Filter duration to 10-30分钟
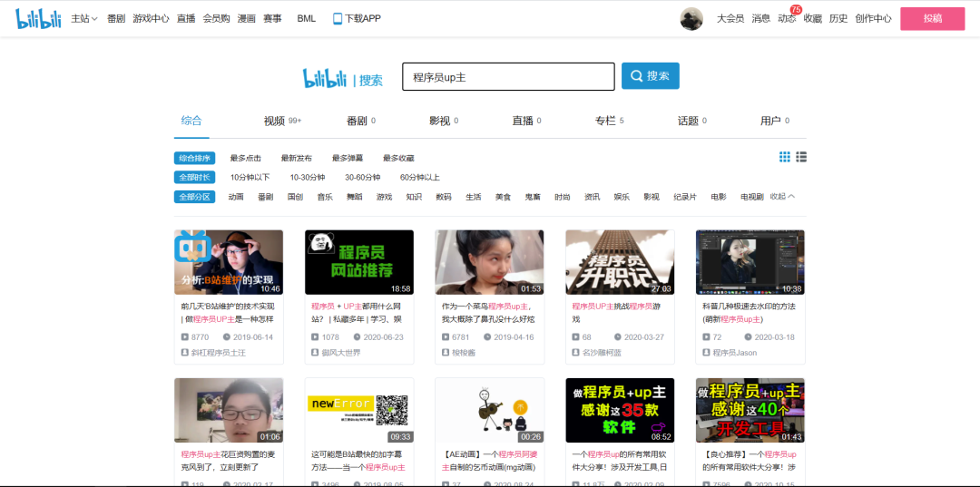Image resolution: width=980 pixels, height=487 pixels. point(308,178)
